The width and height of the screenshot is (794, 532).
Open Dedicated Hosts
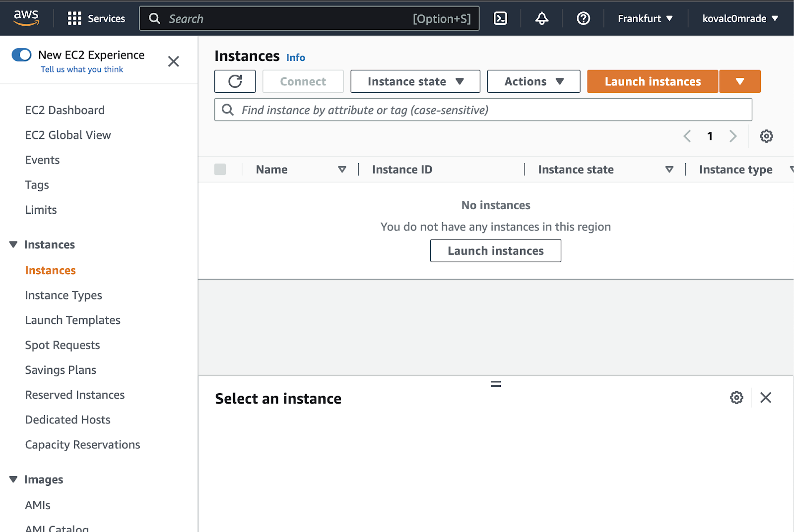(67, 419)
